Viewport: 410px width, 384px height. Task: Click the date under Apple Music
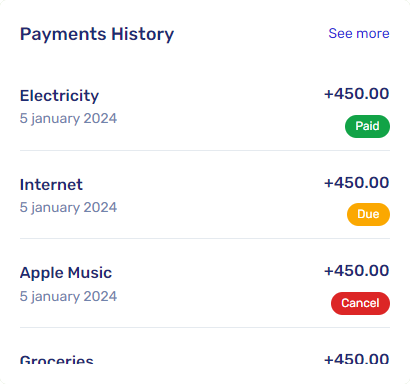(68, 297)
